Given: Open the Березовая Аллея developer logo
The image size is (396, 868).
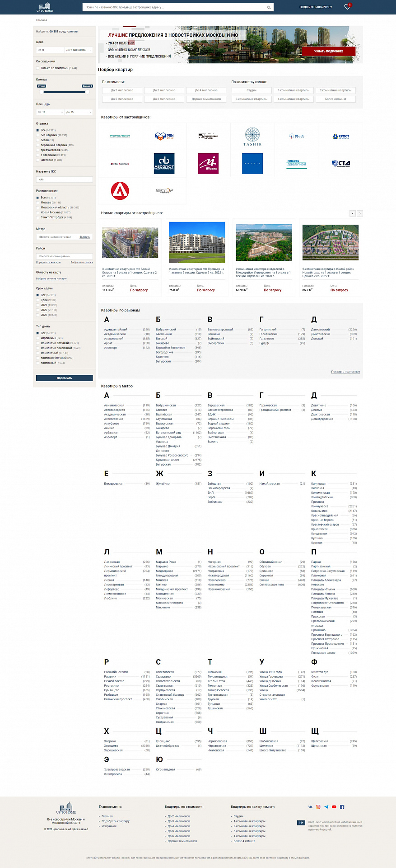Looking at the screenshot, I should 208,136.
